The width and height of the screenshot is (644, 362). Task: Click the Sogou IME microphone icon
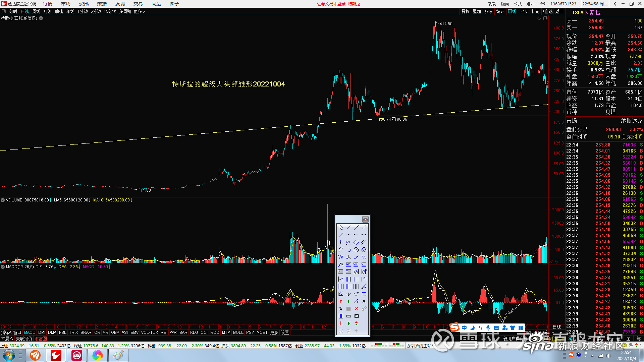[488, 327]
